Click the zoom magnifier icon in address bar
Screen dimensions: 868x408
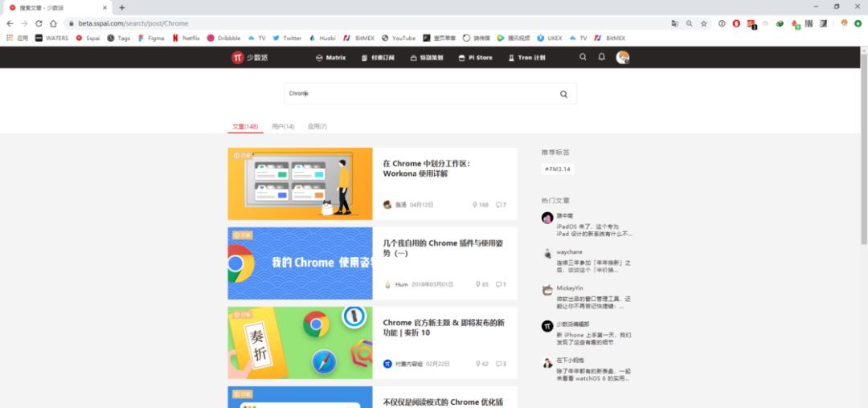[690, 24]
